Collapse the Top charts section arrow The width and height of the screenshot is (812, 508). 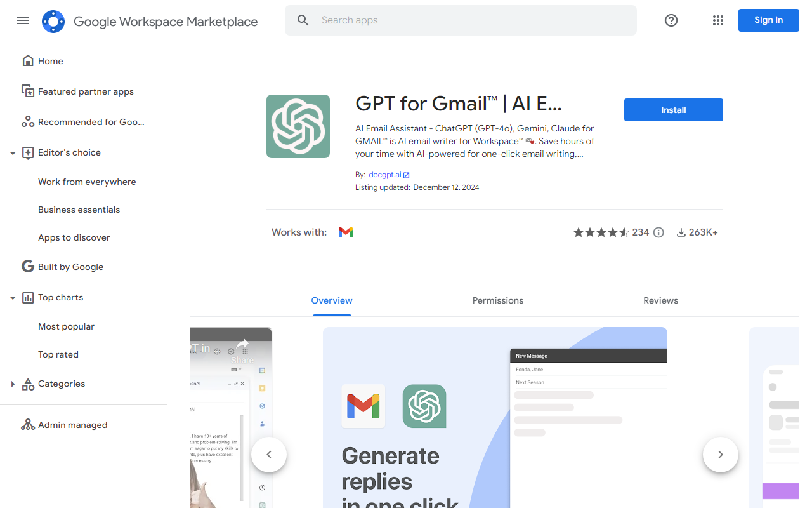(13, 298)
